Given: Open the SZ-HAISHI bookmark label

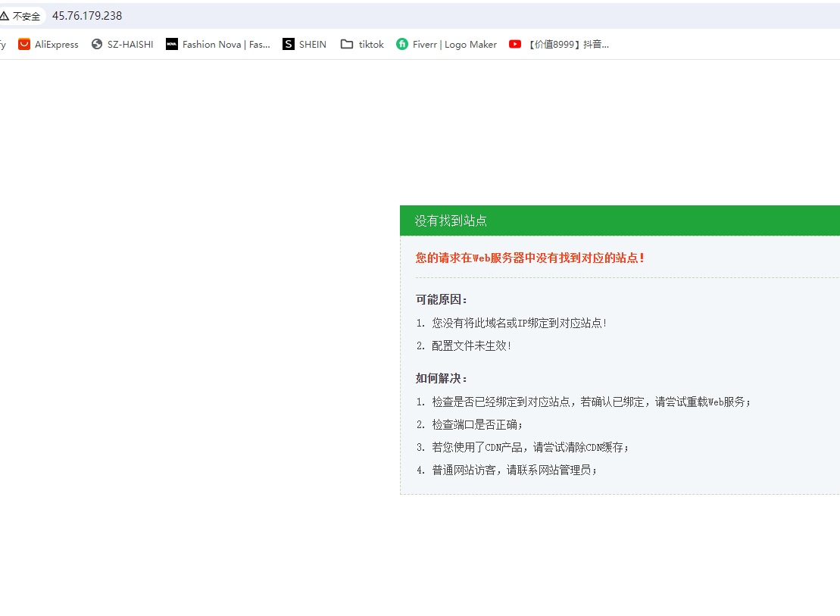Looking at the screenshot, I should click(x=130, y=45).
